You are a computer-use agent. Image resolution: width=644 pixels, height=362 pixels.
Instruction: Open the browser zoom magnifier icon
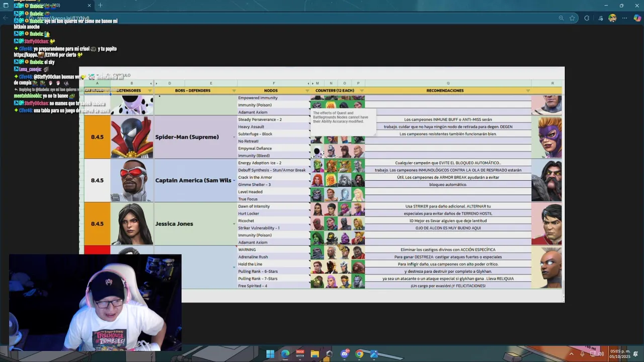click(x=561, y=18)
